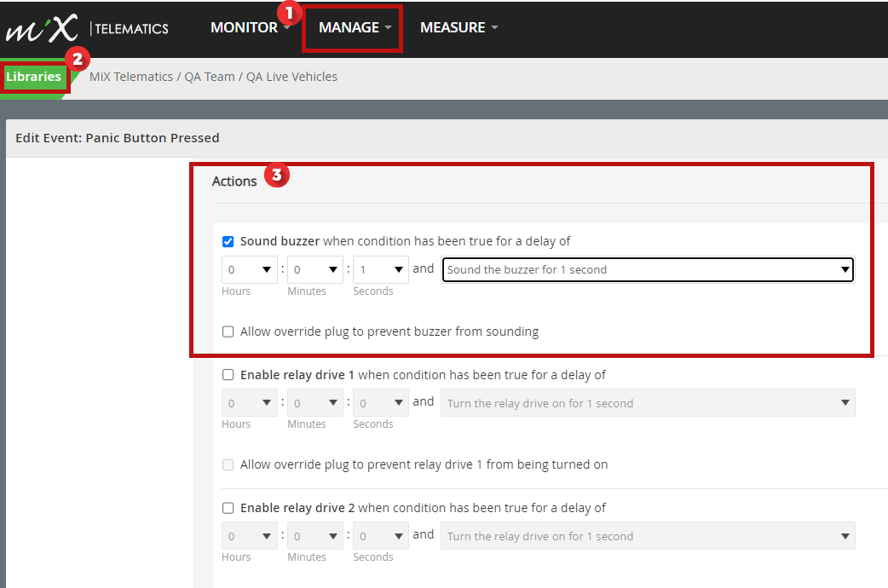Enable relay drive 2 checkbox
The width and height of the screenshot is (888, 588).
[x=228, y=508]
